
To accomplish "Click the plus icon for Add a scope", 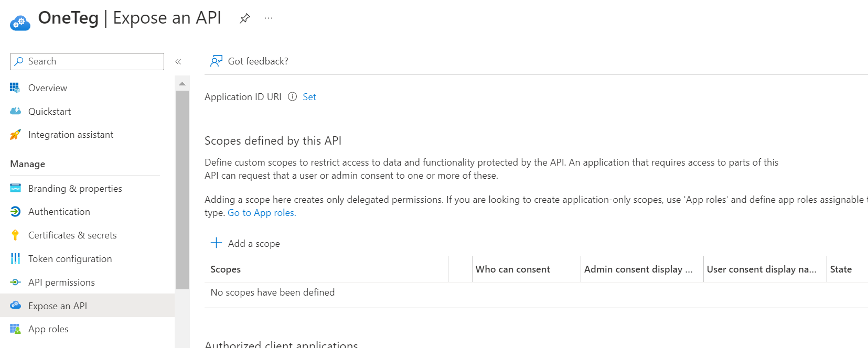I will (216, 243).
